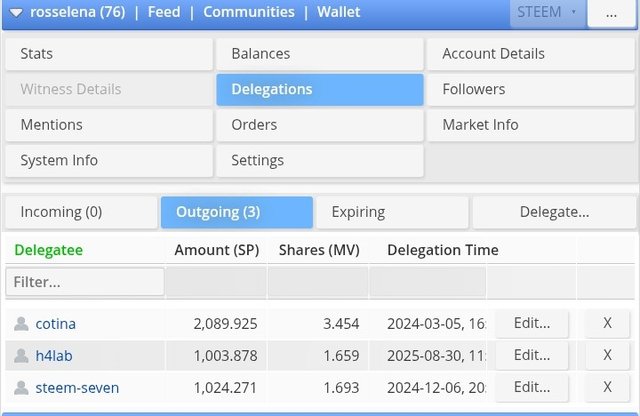Open the three-dots more menu
The image size is (640, 416).
coord(609,14)
